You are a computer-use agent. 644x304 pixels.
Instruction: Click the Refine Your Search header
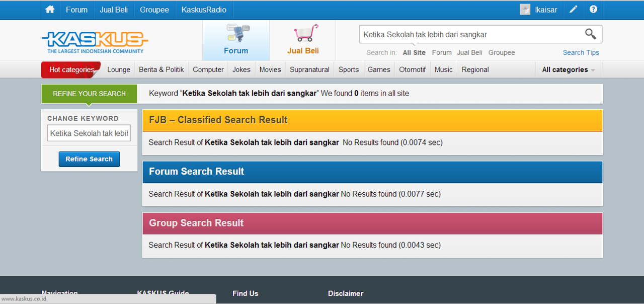pos(89,94)
